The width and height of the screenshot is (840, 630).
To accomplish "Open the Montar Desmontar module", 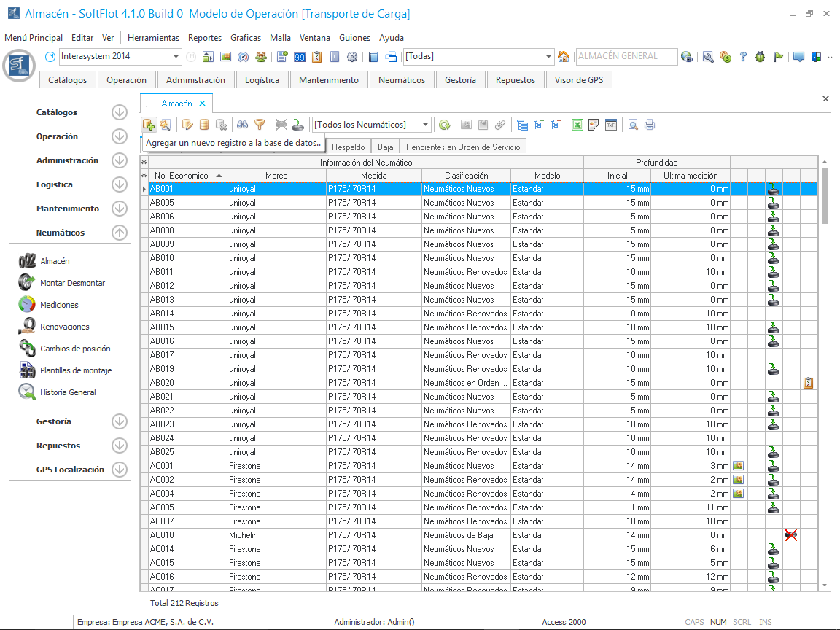I will 72,283.
